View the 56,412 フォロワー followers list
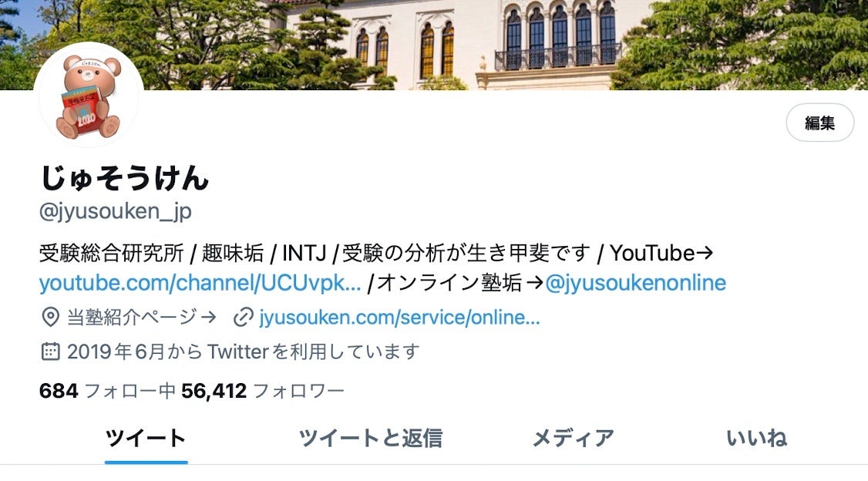The image size is (868, 481). coord(263,391)
